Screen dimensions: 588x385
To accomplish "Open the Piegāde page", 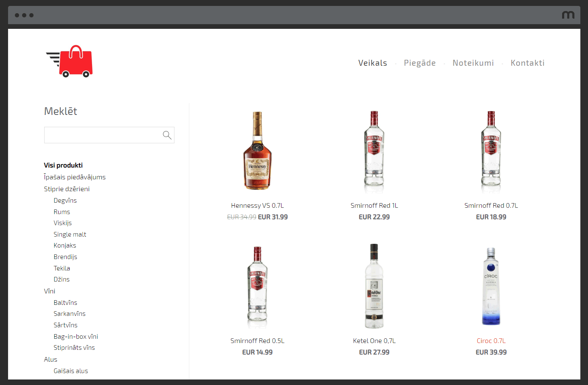I will (420, 63).
